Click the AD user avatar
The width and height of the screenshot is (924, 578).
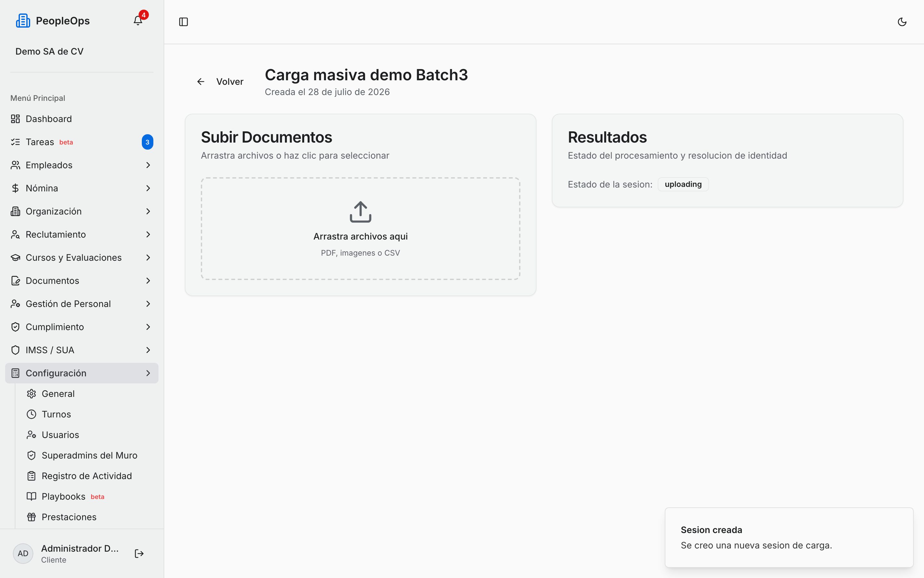coord(23,554)
